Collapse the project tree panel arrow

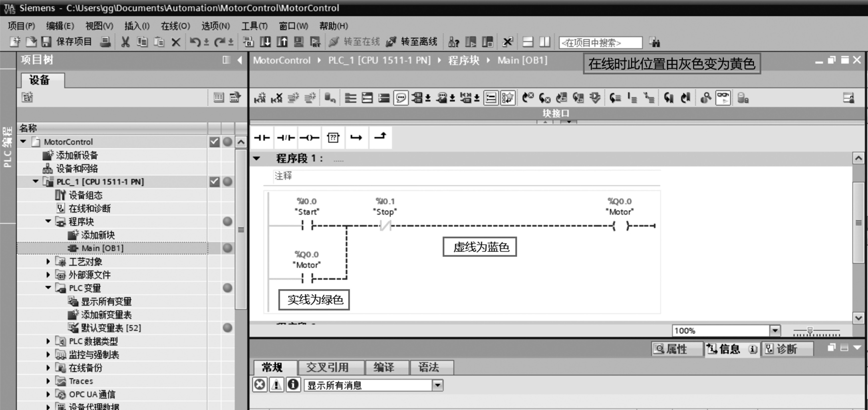(x=240, y=60)
